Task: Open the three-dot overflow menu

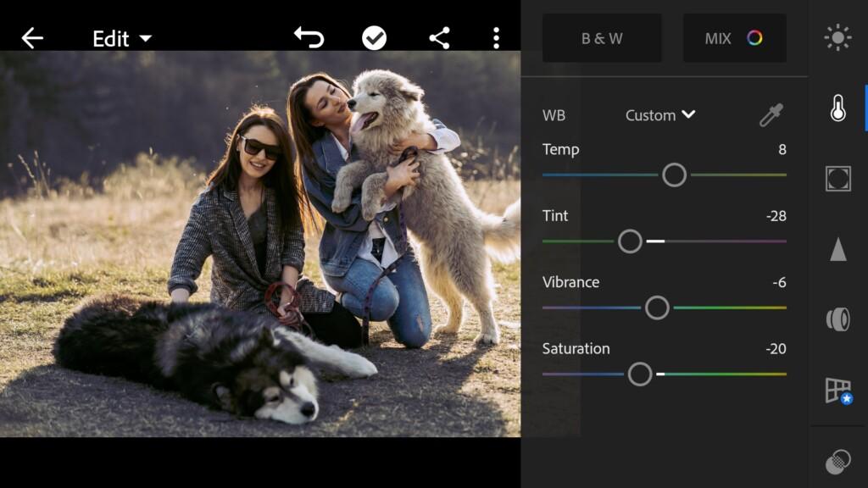Action: coord(496,38)
